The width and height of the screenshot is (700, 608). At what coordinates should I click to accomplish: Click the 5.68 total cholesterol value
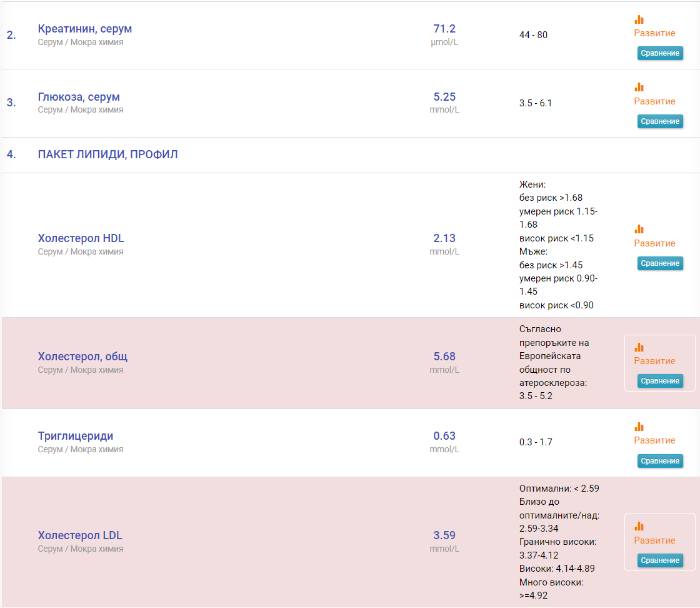click(444, 357)
